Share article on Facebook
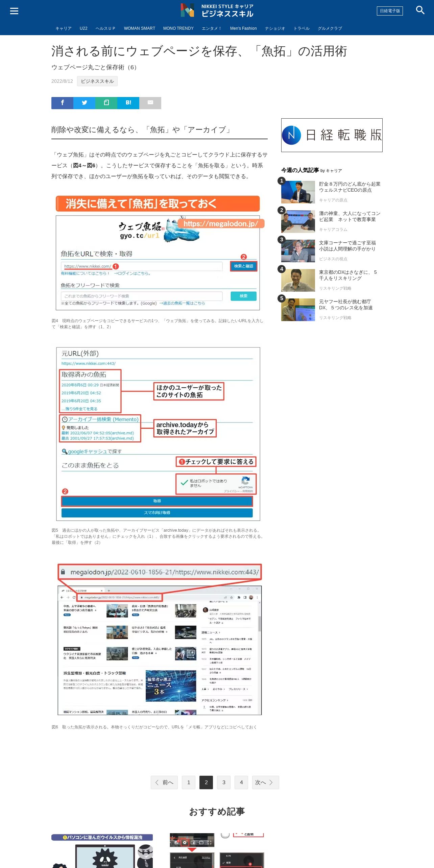The image size is (434, 868). pyautogui.click(x=62, y=103)
